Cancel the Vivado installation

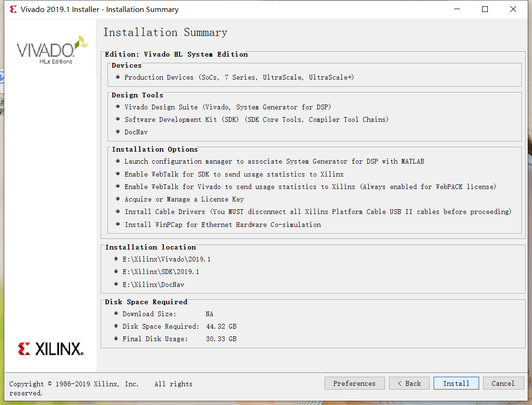503,383
